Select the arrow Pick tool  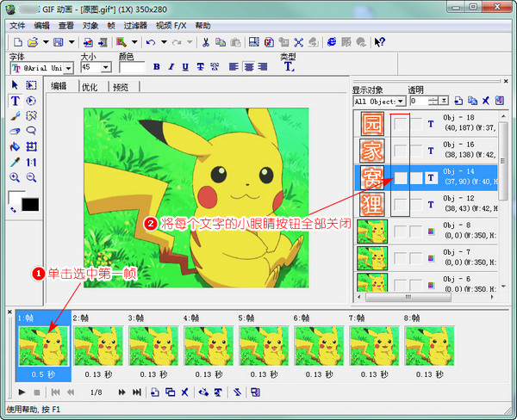coord(15,85)
